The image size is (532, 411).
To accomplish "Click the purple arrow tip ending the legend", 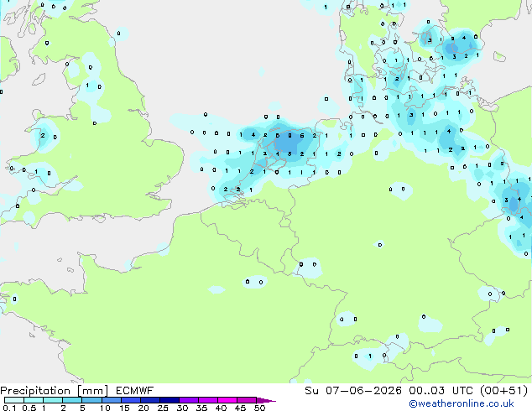I will (266, 400).
